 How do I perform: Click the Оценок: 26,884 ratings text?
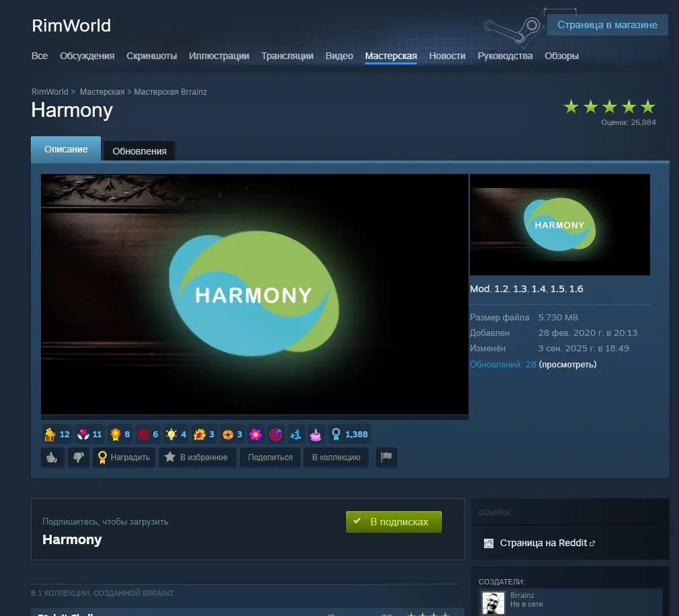coord(629,122)
